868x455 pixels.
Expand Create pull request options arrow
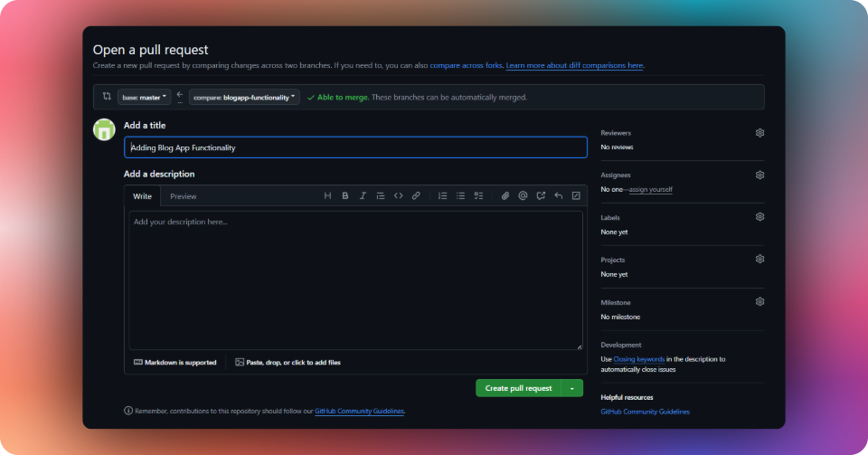pyautogui.click(x=571, y=389)
